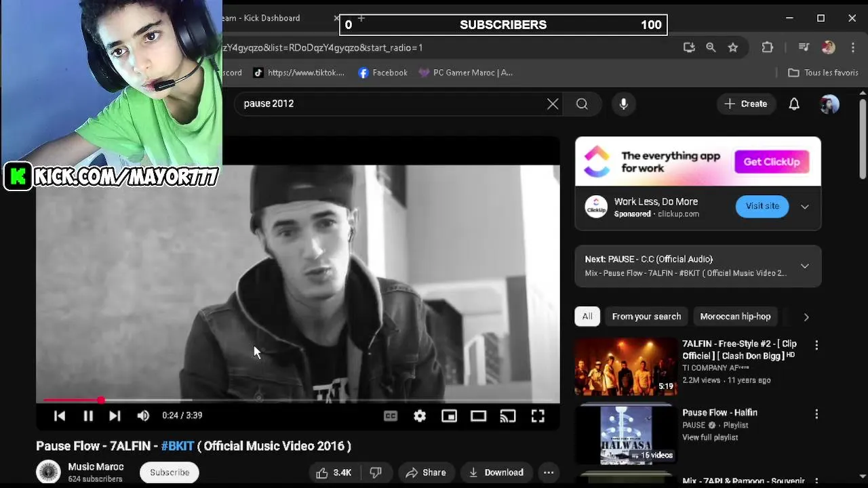This screenshot has height=488, width=868.
Task: Open Chrome profile avatar
Action: pyautogui.click(x=828, y=47)
